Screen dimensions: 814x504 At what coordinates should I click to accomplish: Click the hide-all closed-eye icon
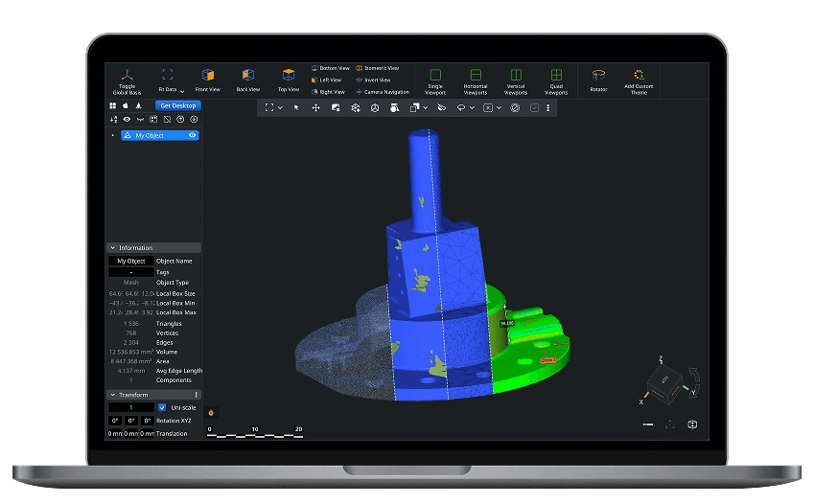coord(140,120)
